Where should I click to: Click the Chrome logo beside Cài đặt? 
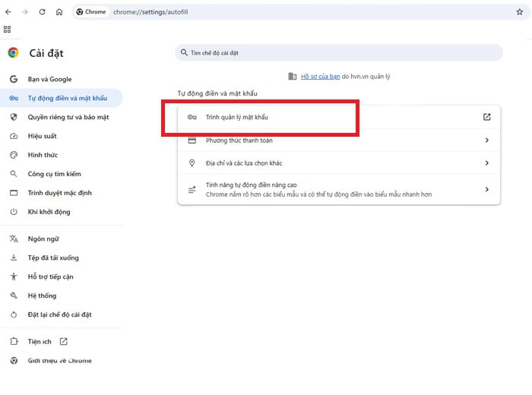point(13,52)
